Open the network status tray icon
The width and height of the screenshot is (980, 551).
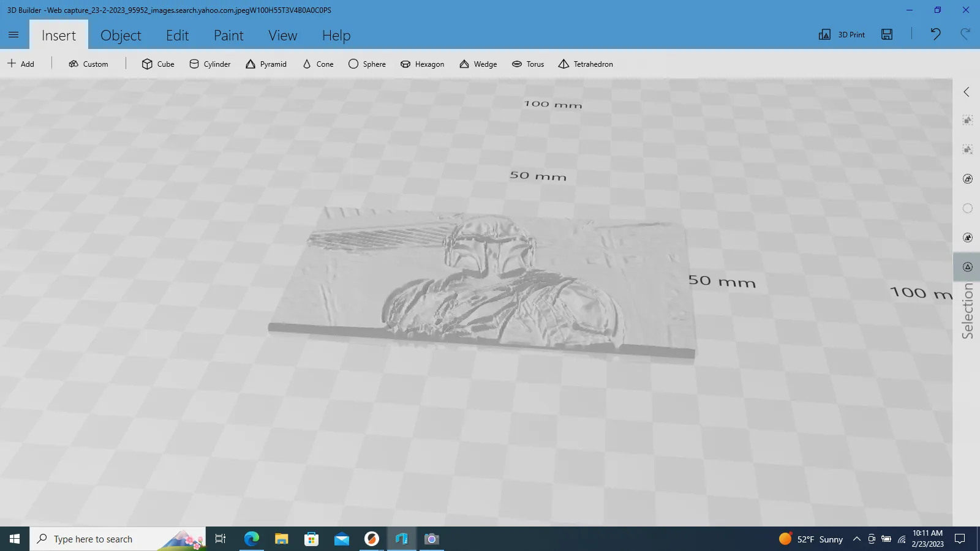tap(902, 539)
